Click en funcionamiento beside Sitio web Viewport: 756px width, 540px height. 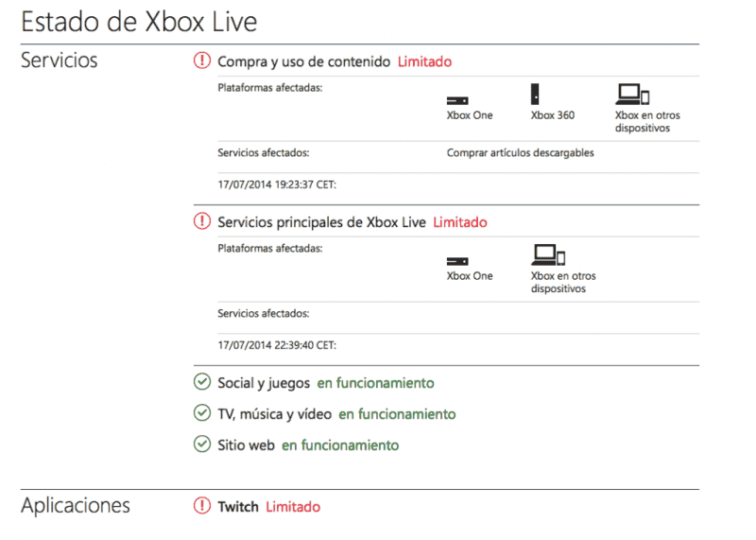340,444
